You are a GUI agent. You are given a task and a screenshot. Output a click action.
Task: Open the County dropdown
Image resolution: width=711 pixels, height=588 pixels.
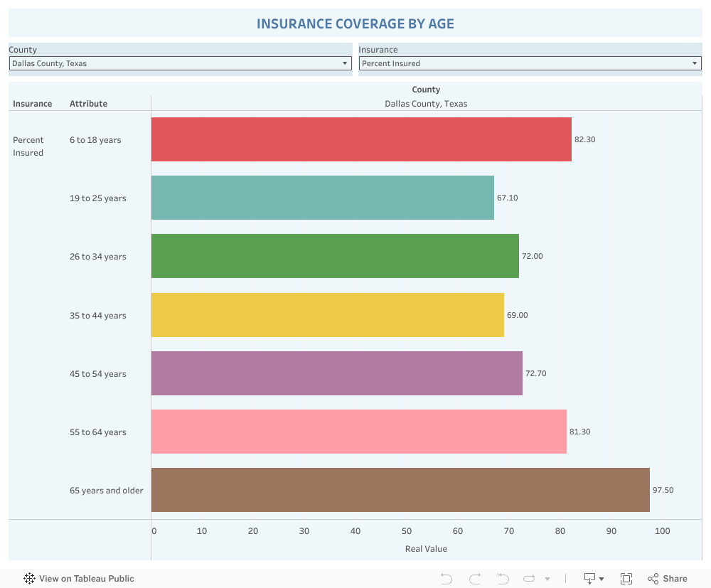(181, 63)
